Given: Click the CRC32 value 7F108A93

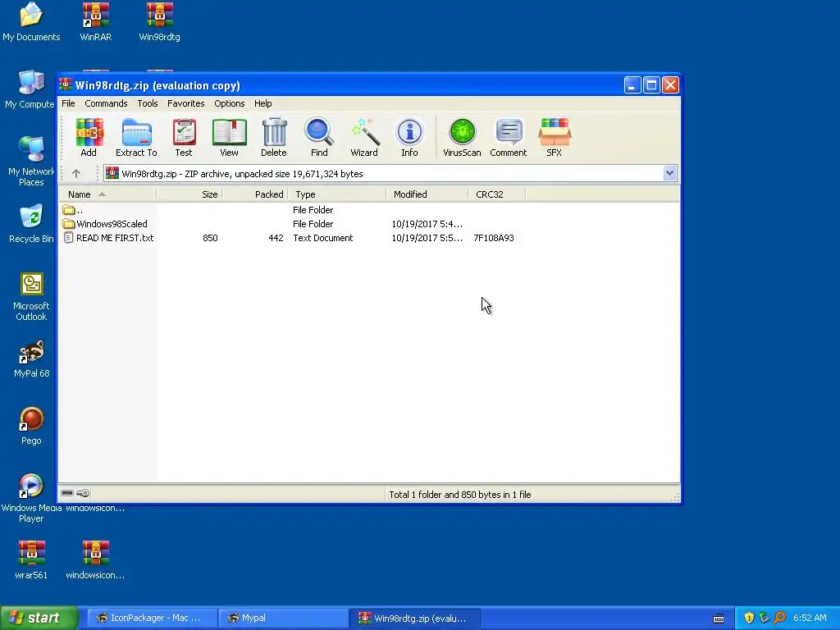Looking at the screenshot, I should pos(493,238).
